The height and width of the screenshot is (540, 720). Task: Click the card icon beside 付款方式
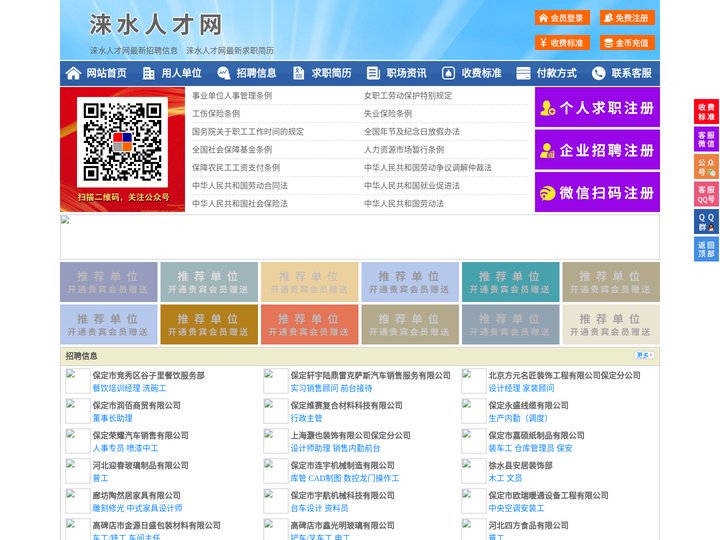point(523,73)
